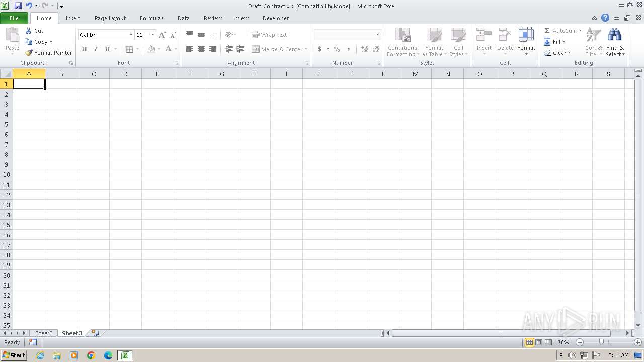Expand the Copy dropdown arrow
Viewport: 644px width, 362px height.
[x=51, y=42]
